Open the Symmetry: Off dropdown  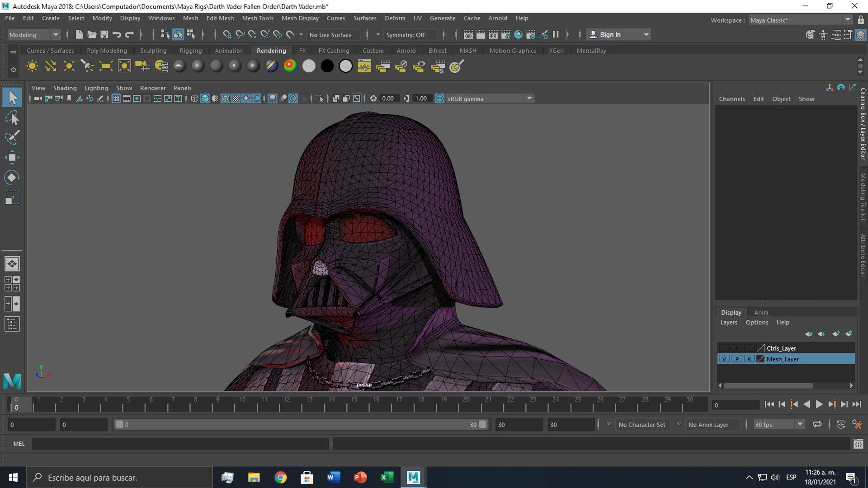click(410, 34)
